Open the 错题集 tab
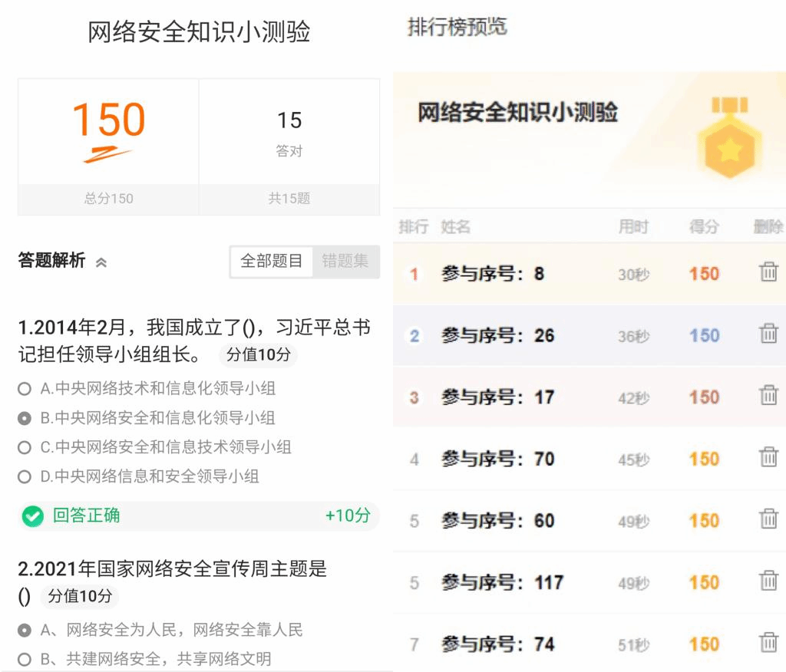Screen dimensions: 786x672 pos(345,262)
